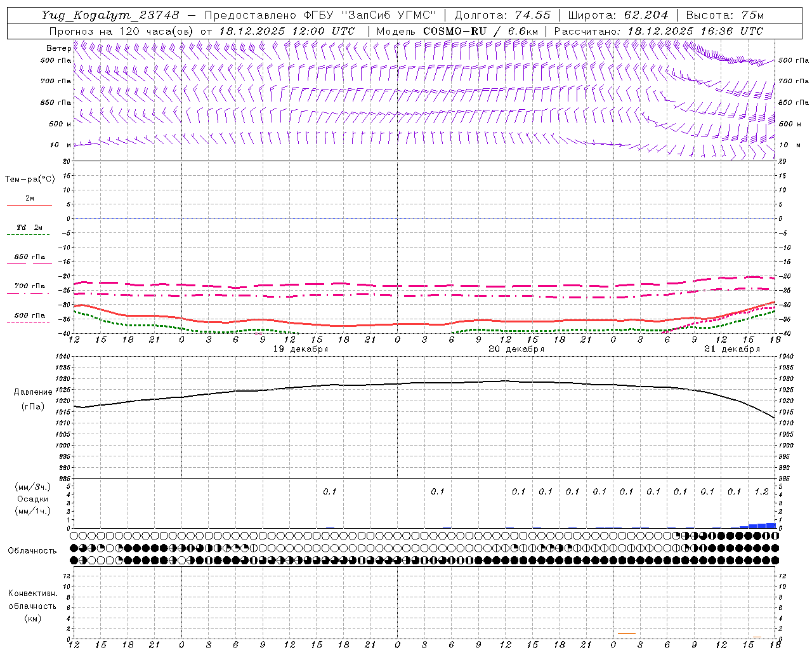
Task: Click the computed time Рассчитано: 18.12.2025 16:36 UTC
Action: pos(658,31)
